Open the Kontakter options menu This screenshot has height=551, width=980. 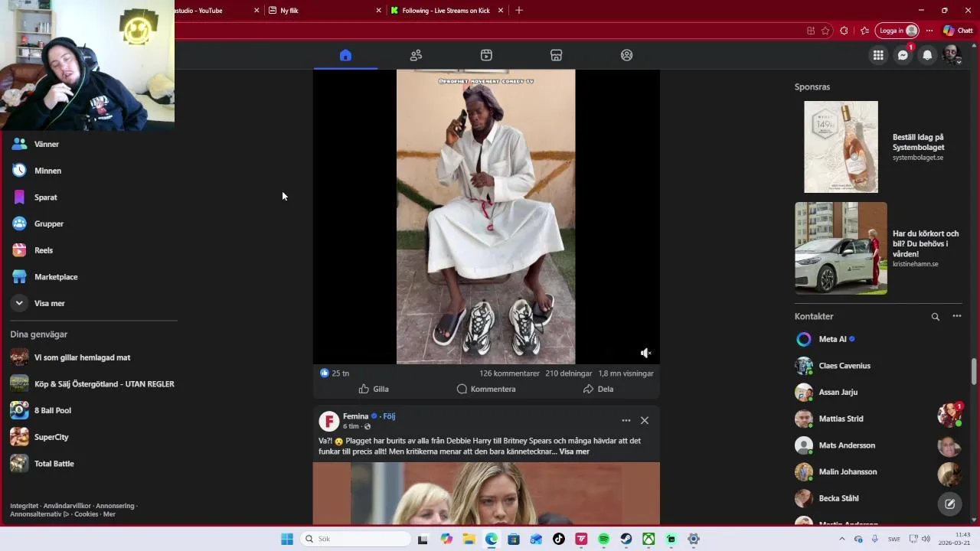[956, 316]
